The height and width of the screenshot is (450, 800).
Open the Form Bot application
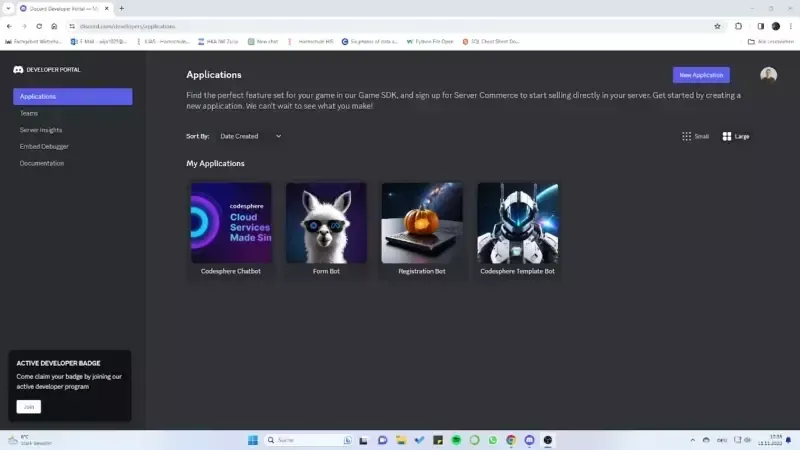click(326, 230)
